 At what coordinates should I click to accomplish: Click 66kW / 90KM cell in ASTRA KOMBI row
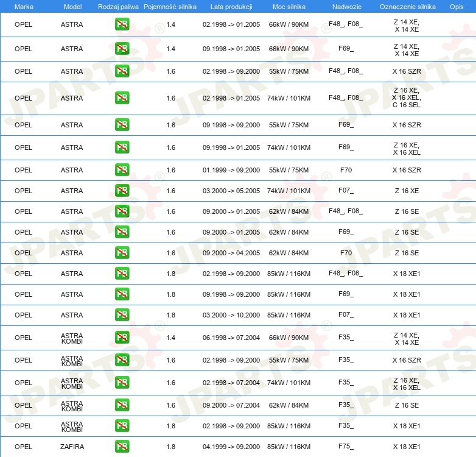click(289, 338)
